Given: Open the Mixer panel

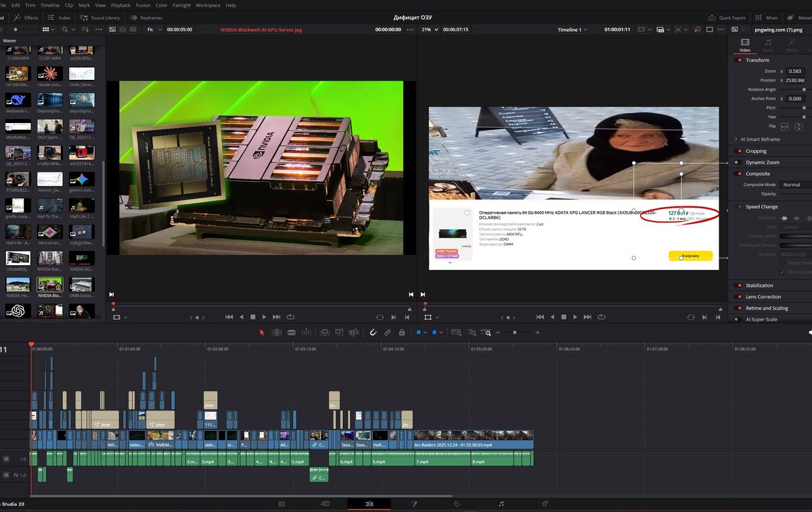Looking at the screenshot, I should tap(767, 18).
